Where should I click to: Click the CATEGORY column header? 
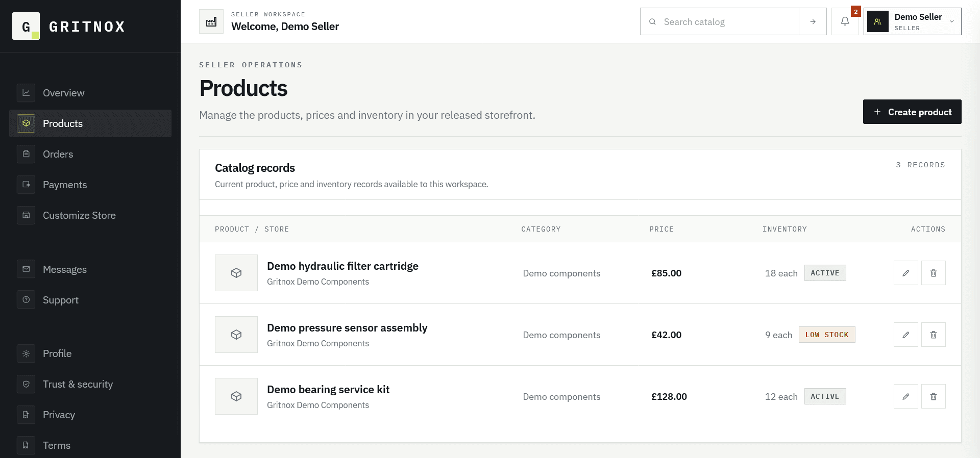[x=541, y=229]
